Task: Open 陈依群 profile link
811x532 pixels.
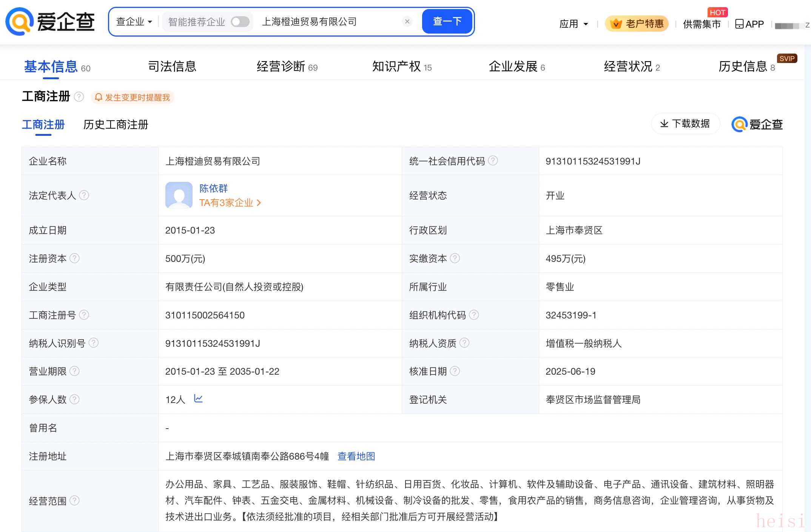Action: coord(214,188)
